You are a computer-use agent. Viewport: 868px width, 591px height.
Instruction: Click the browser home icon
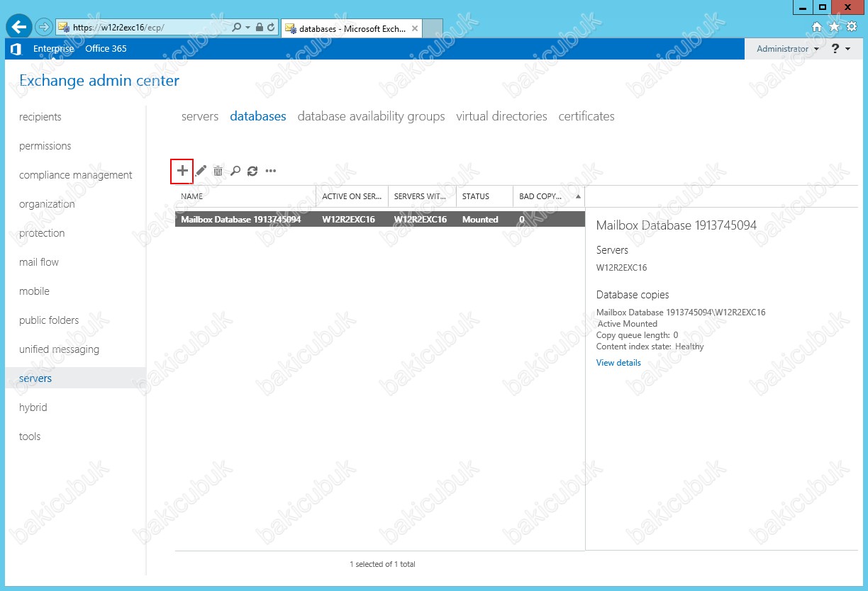click(817, 27)
